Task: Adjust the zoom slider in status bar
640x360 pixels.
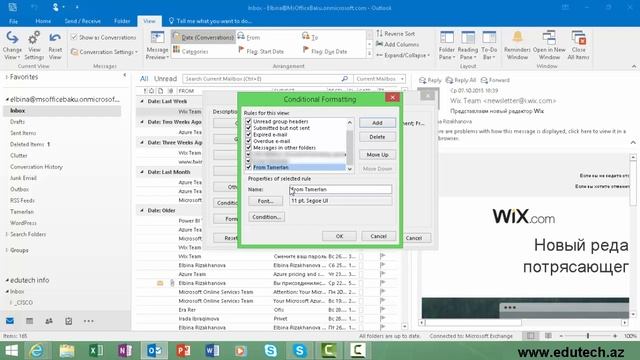Action: click(x=588, y=336)
